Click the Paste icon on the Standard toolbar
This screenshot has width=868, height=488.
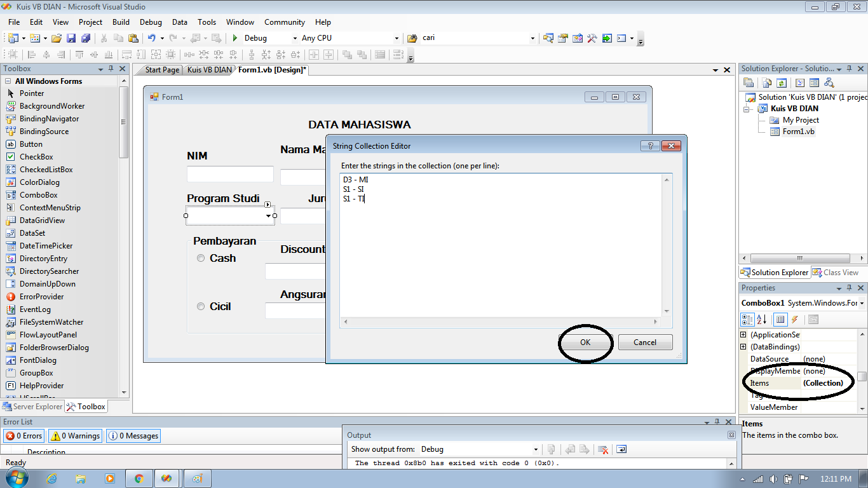click(133, 37)
